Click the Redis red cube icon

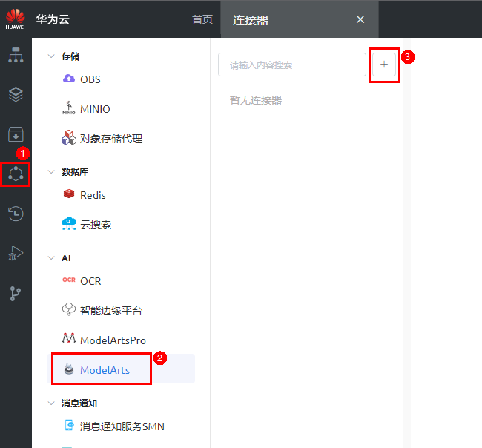coord(69,194)
